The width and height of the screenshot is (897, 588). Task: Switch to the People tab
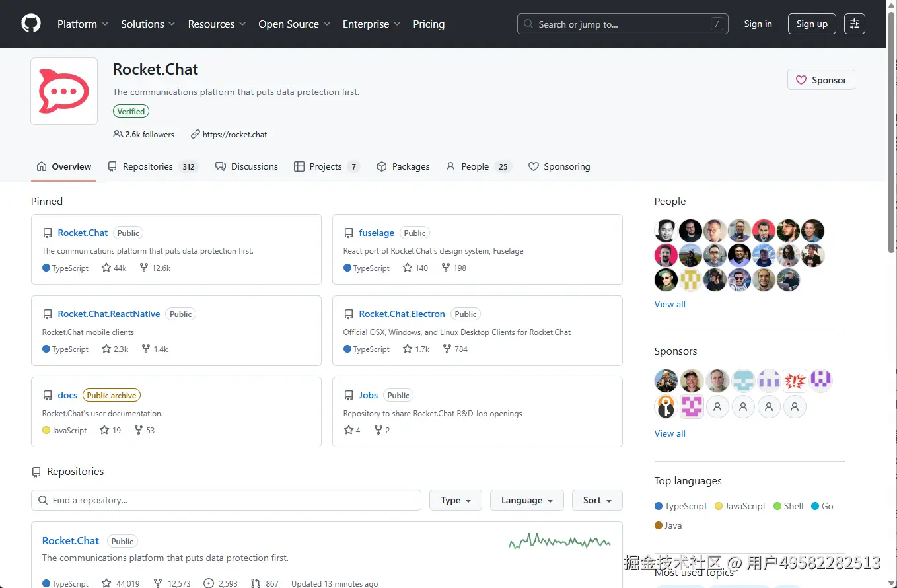(x=479, y=166)
